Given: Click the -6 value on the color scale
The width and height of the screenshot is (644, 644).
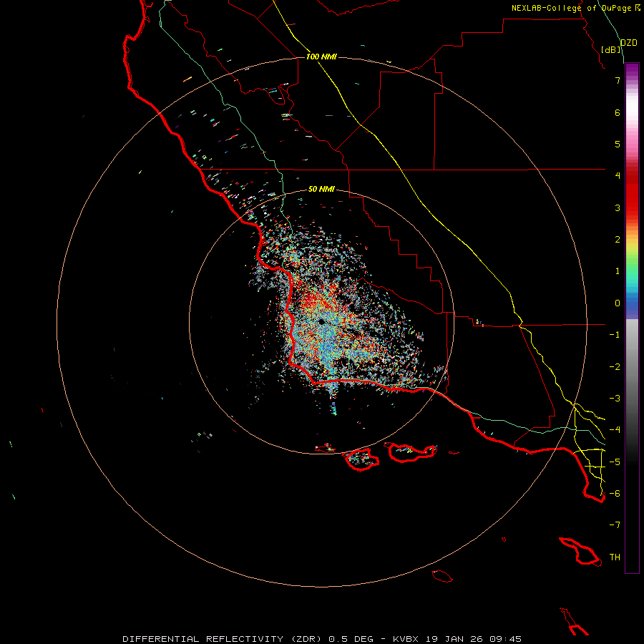Looking at the screenshot, I should click(x=615, y=494).
